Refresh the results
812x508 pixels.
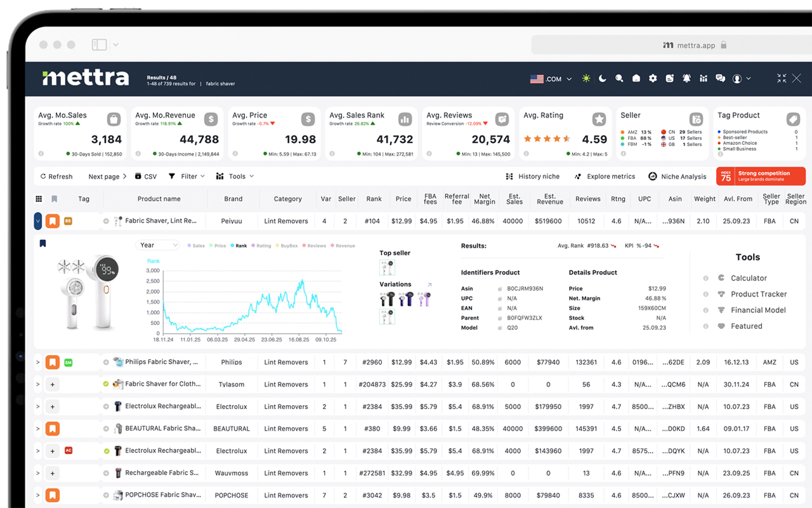coord(56,177)
